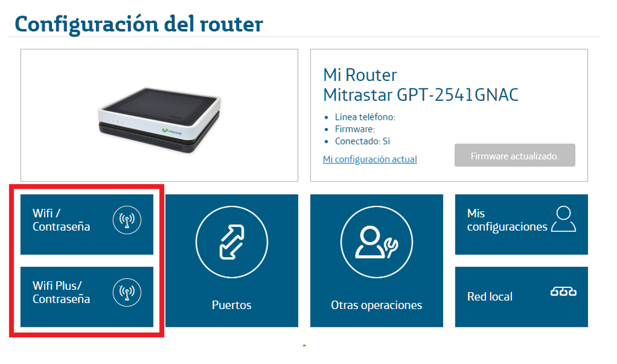Viewport: 617px width, 364px height.
Task: Click the Configuración del router heading
Action: pos(138,24)
